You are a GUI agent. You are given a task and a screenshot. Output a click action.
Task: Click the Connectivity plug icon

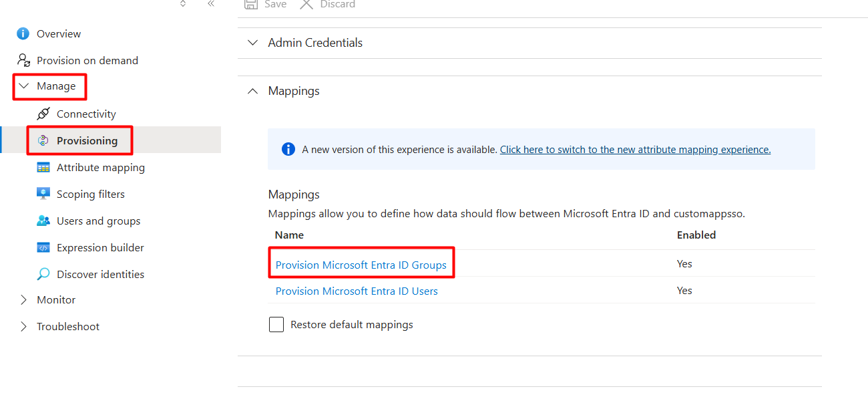43,114
